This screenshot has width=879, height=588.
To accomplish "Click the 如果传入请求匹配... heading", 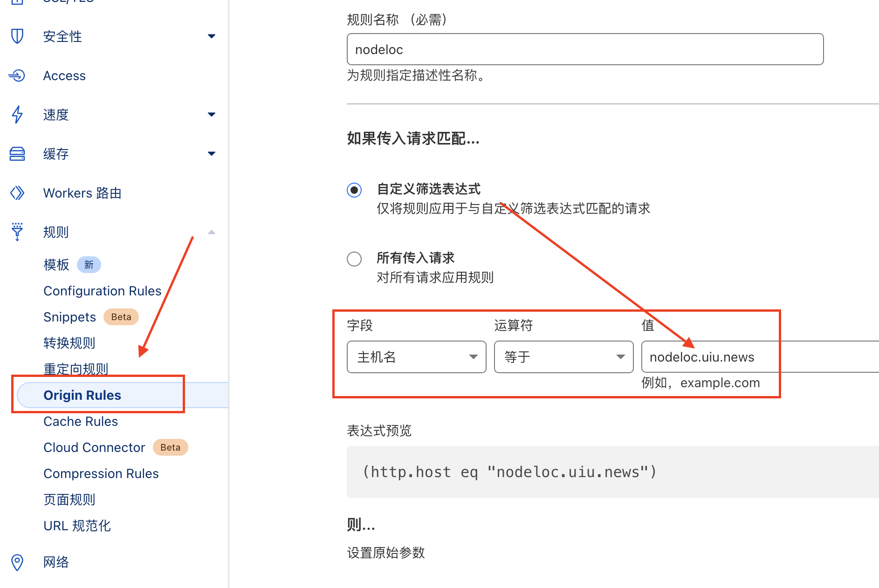I will coord(413,138).
